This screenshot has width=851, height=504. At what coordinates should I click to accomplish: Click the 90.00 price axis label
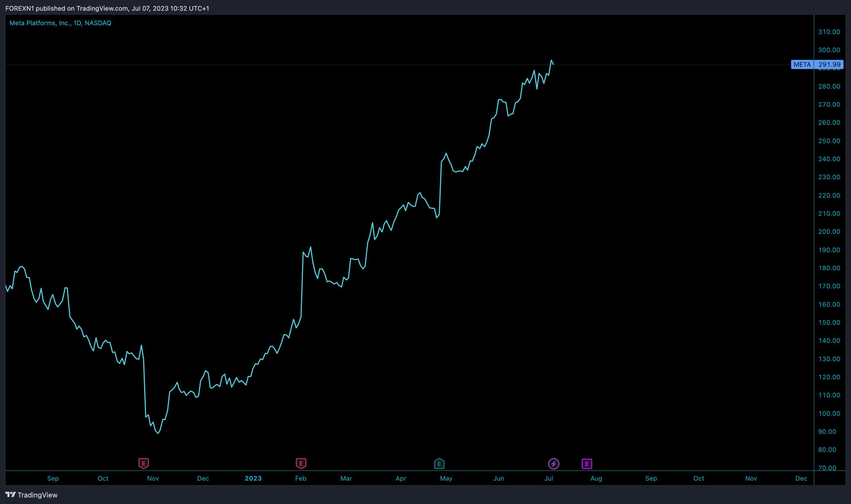pyautogui.click(x=827, y=432)
